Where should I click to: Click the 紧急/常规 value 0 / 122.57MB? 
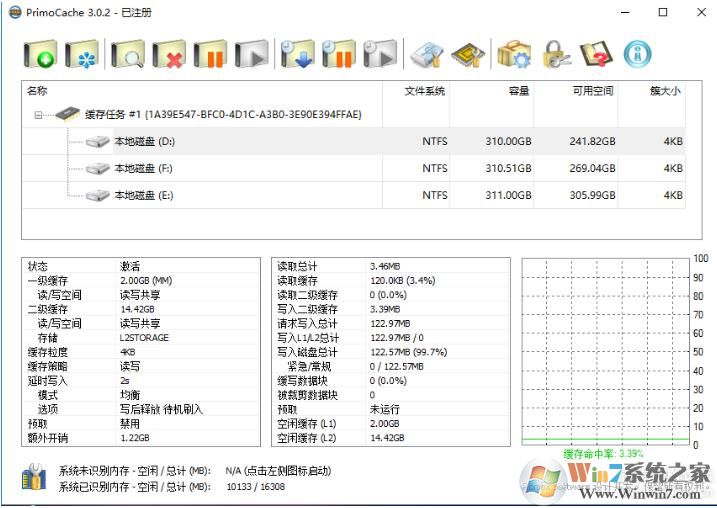[x=396, y=366]
